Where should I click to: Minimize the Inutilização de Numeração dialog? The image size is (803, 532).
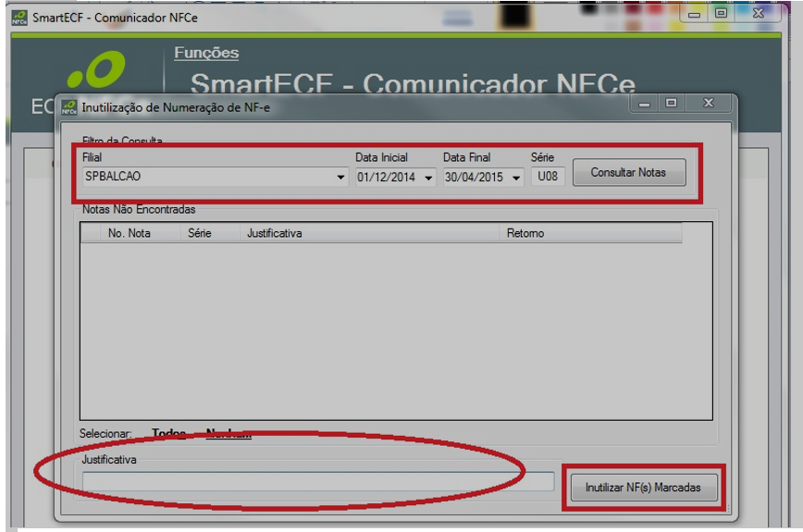(x=644, y=104)
